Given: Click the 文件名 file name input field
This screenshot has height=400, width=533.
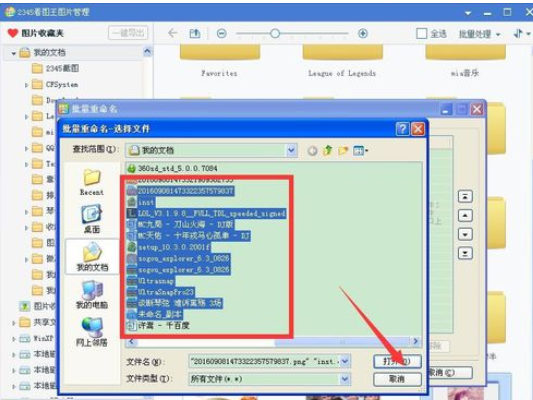Looking at the screenshot, I should [x=264, y=361].
